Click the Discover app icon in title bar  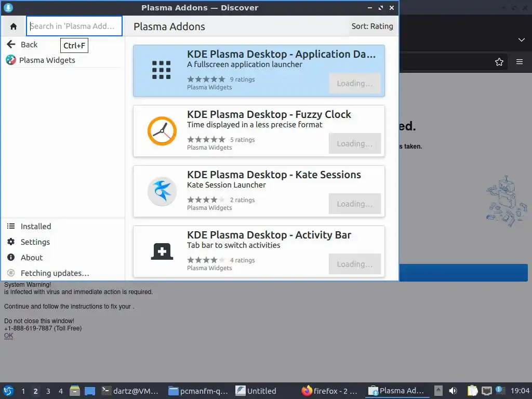[x=8, y=7]
